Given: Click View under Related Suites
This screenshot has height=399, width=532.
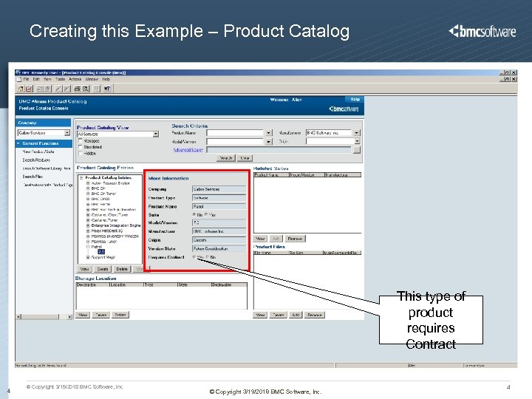Looking at the screenshot, I should click(x=260, y=239).
